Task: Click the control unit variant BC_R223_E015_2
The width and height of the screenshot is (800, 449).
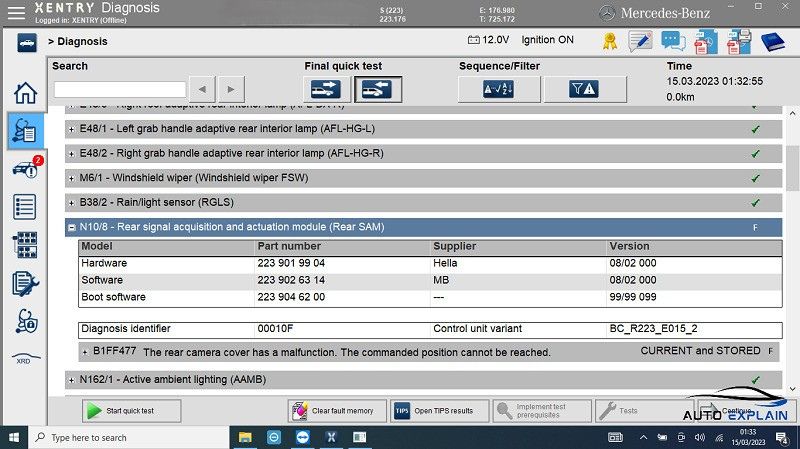Action: tap(653, 329)
